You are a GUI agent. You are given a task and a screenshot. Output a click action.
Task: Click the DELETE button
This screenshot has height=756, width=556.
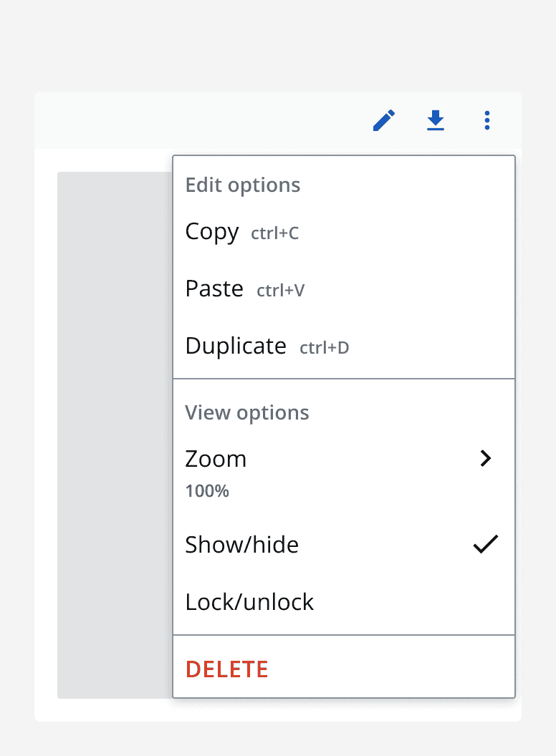coord(226,669)
